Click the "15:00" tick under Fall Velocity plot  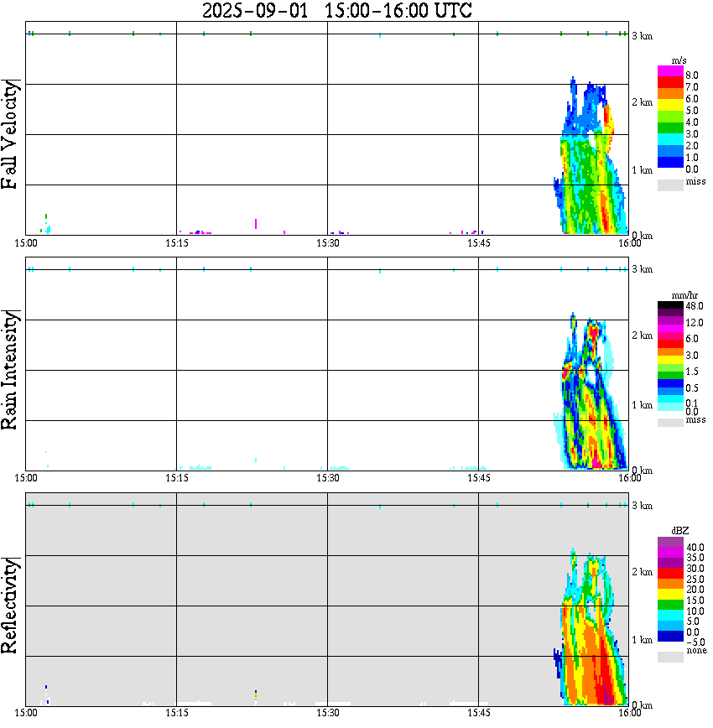pyautogui.click(x=26, y=243)
